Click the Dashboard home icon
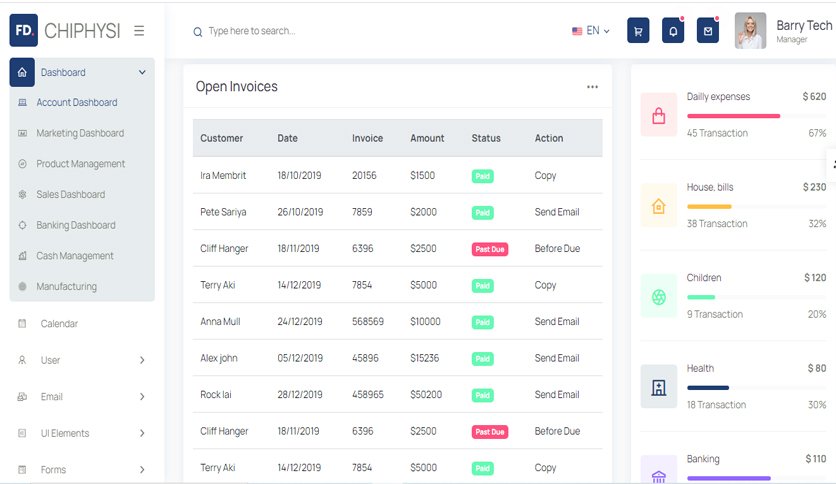Viewport: 836px width, 484px height. point(22,72)
